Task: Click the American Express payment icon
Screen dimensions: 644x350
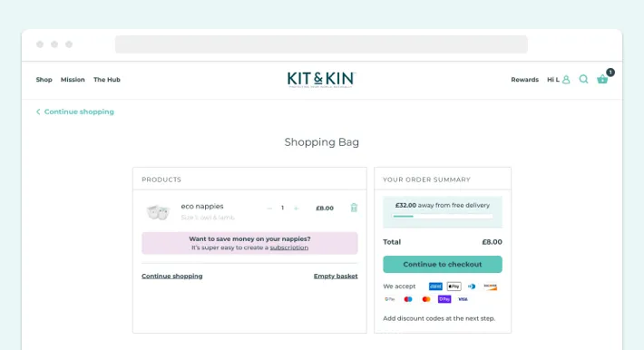Action: click(x=435, y=287)
